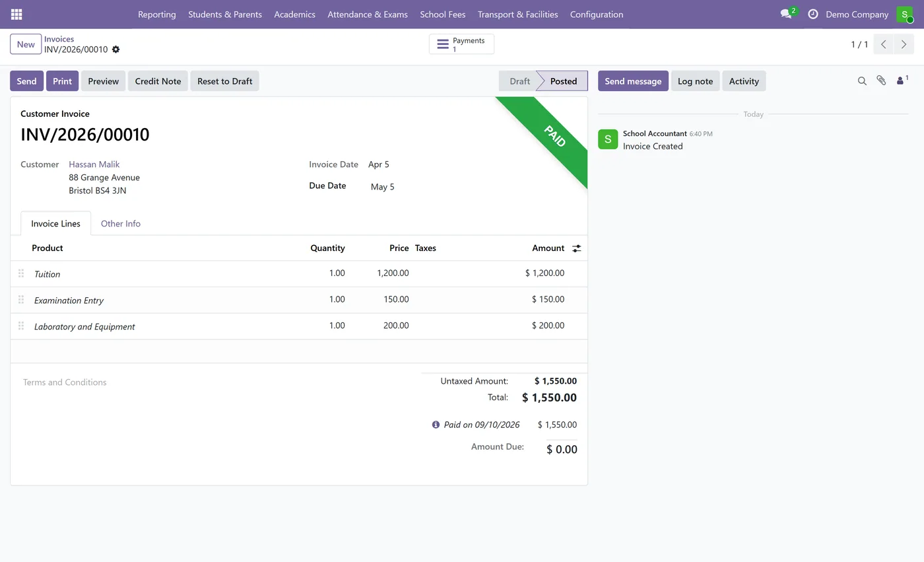Show followers icon in chatter

tap(902, 80)
